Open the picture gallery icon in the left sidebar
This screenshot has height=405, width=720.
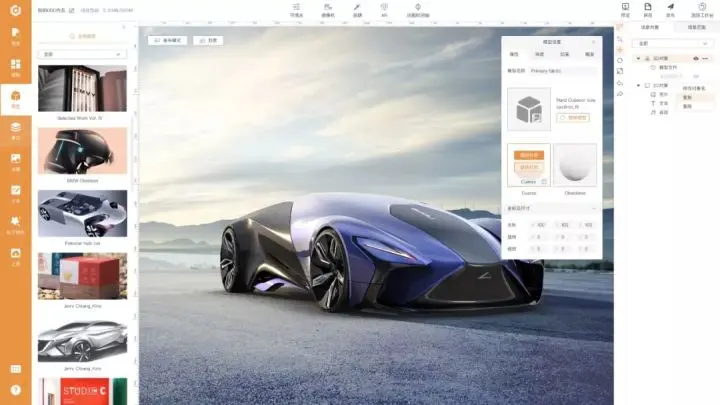[15, 160]
